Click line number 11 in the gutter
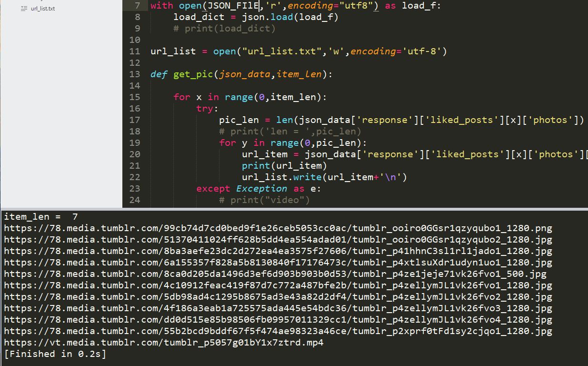 point(134,51)
